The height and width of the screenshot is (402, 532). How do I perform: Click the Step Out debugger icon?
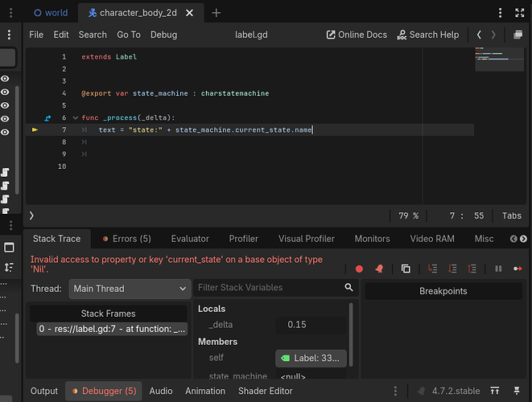click(472, 269)
